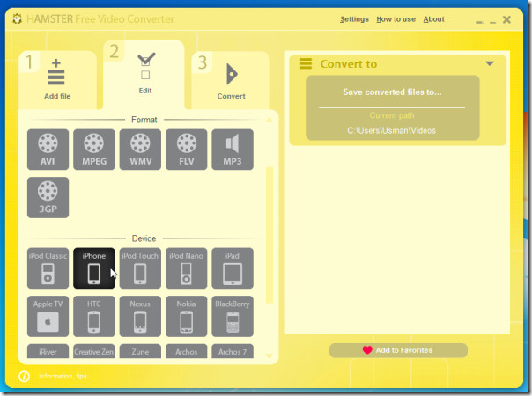This screenshot has width=532, height=396.
Task: Choose the Creative Zen device
Action: [x=94, y=351]
